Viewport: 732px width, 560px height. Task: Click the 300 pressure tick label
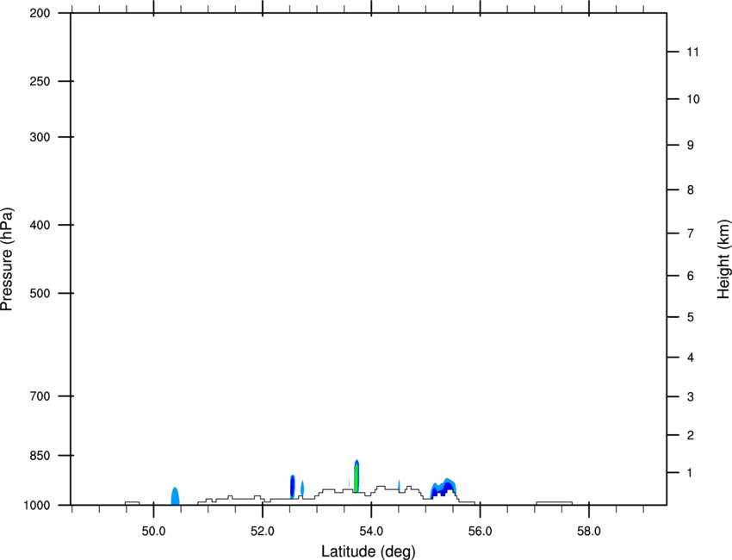(40, 137)
